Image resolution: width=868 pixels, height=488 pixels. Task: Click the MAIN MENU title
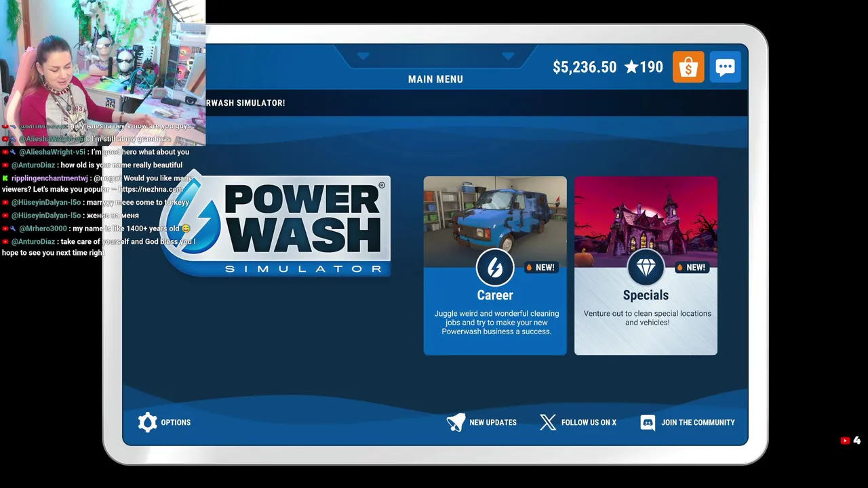click(x=435, y=79)
